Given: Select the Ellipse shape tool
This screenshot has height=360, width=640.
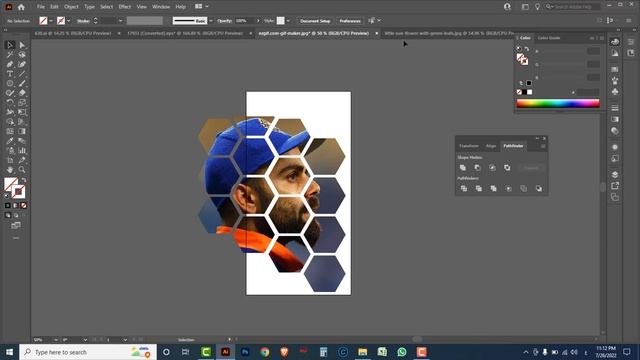Looking at the screenshot, I should coord(10,83).
